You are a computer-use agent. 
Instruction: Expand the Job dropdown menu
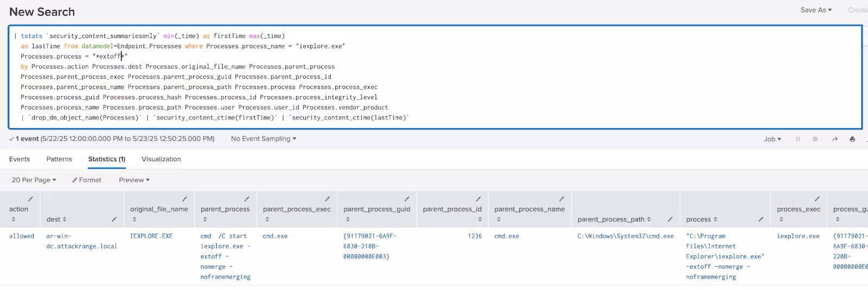pos(773,139)
